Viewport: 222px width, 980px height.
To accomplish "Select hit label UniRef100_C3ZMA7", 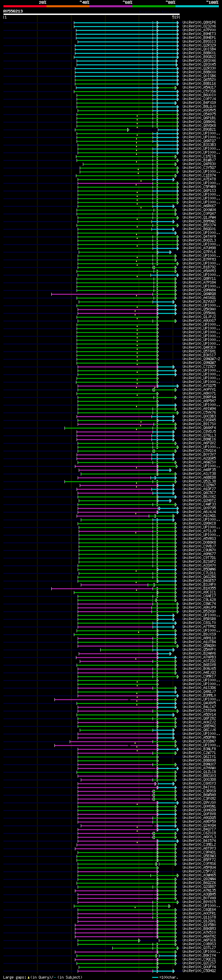I will [199, 485].
